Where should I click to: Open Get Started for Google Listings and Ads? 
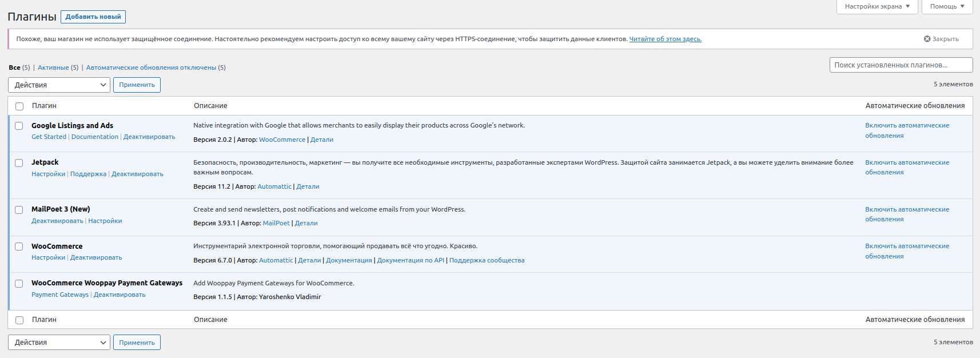click(49, 137)
